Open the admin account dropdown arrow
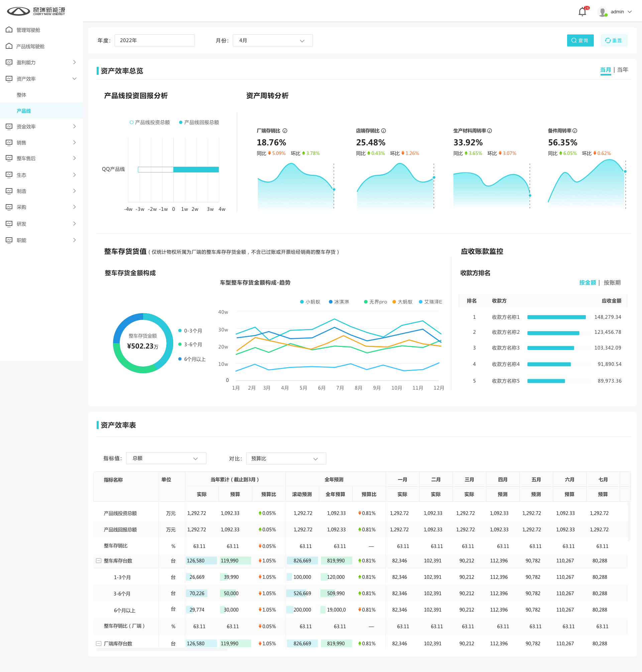This screenshot has width=642, height=672. pos(630,12)
